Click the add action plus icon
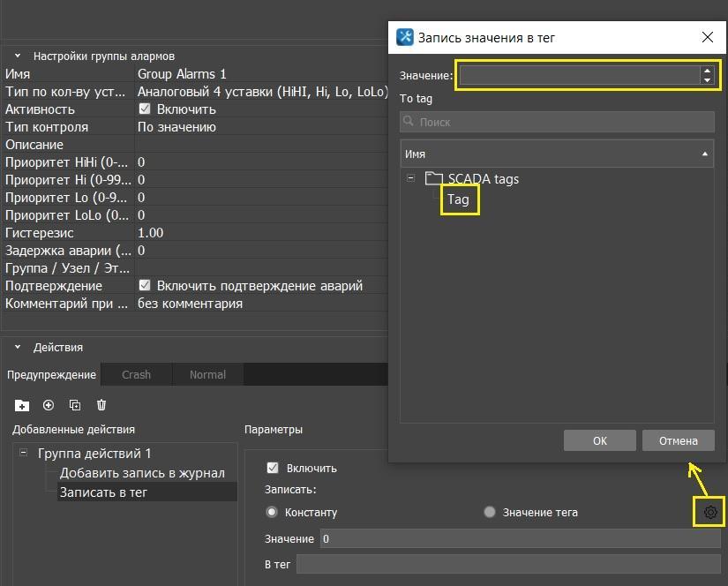This screenshot has width=728, height=586. tap(49, 405)
